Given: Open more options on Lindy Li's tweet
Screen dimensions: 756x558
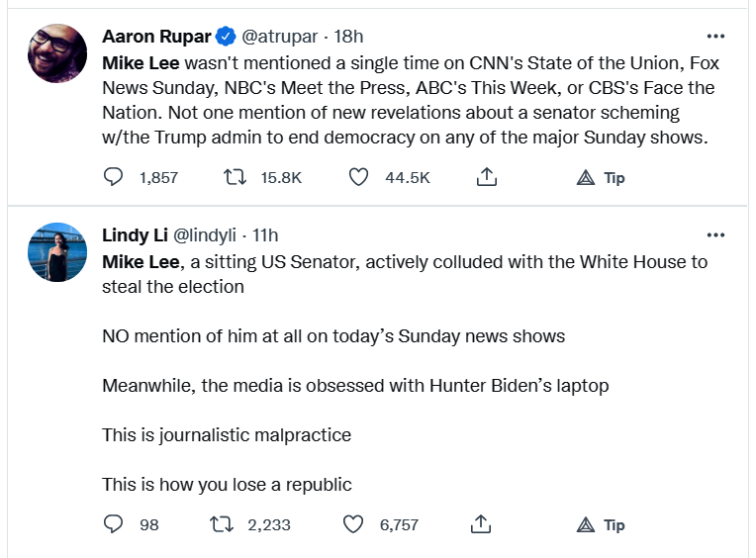Looking at the screenshot, I should (x=715, y=235).
